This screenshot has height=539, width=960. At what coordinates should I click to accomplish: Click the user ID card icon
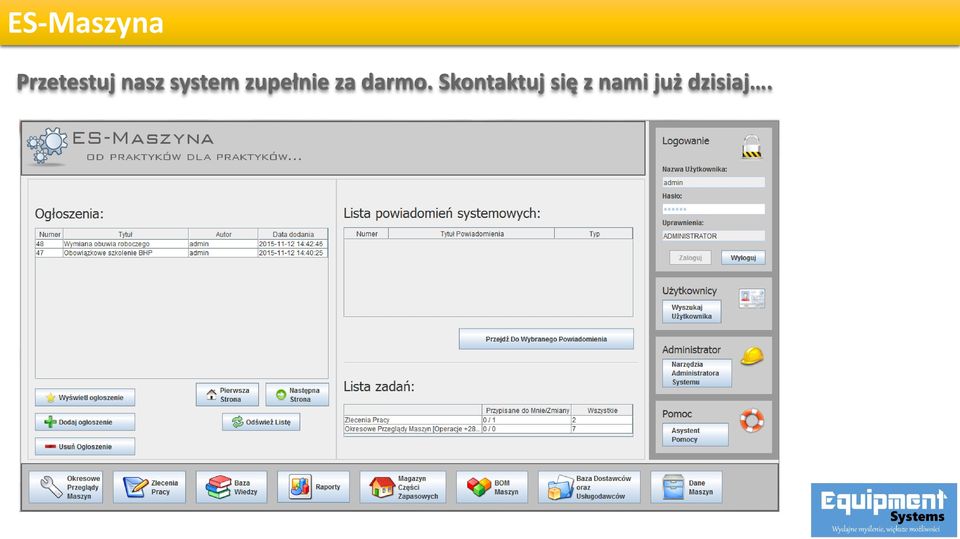pyautogui.click(x=751, y=298)
